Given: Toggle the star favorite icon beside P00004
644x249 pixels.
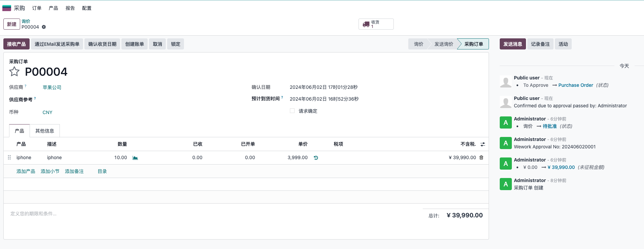Looking at the screenshot, I should [x=14, y=72].
